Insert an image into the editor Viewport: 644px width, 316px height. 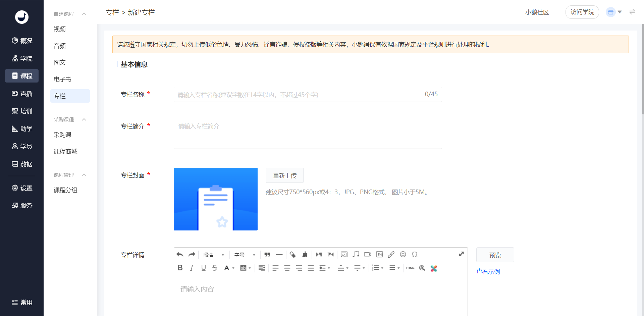344,255
